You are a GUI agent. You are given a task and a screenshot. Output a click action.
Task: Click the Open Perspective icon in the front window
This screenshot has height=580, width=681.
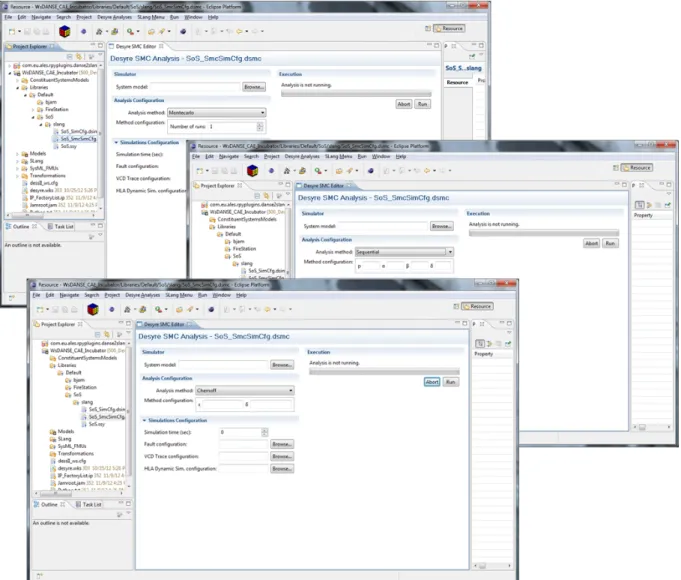(456, 306)
